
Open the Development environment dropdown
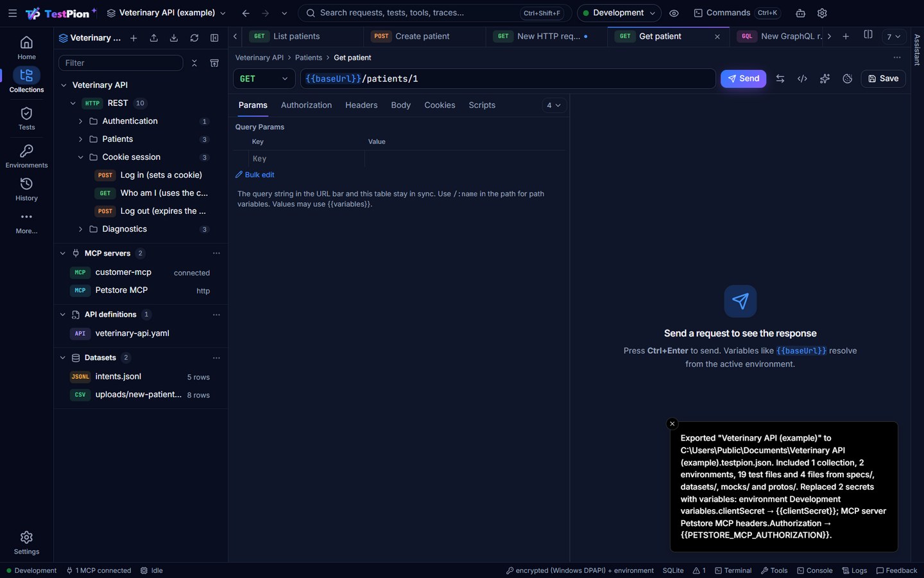619,13
